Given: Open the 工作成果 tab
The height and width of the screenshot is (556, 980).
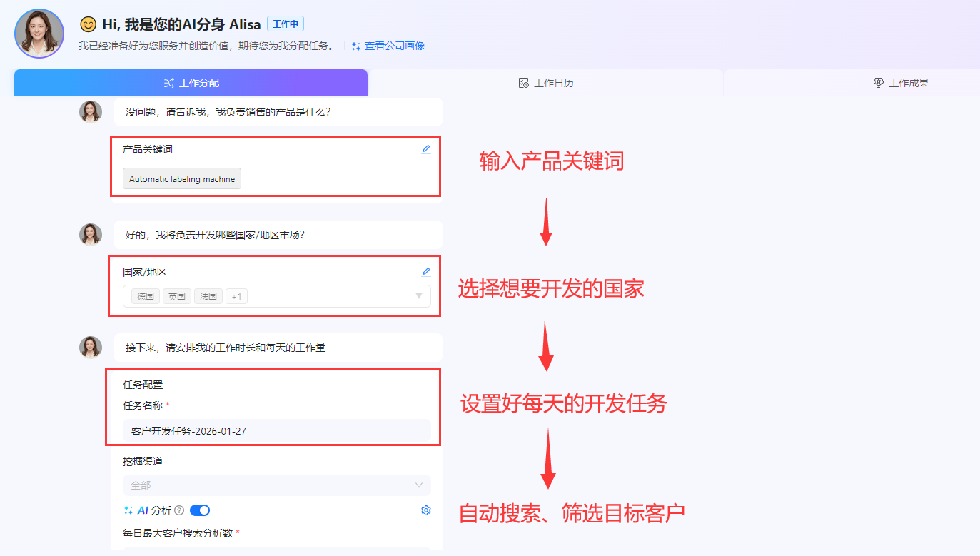Looking at the screenshot, I should click(x=901, y=83).
